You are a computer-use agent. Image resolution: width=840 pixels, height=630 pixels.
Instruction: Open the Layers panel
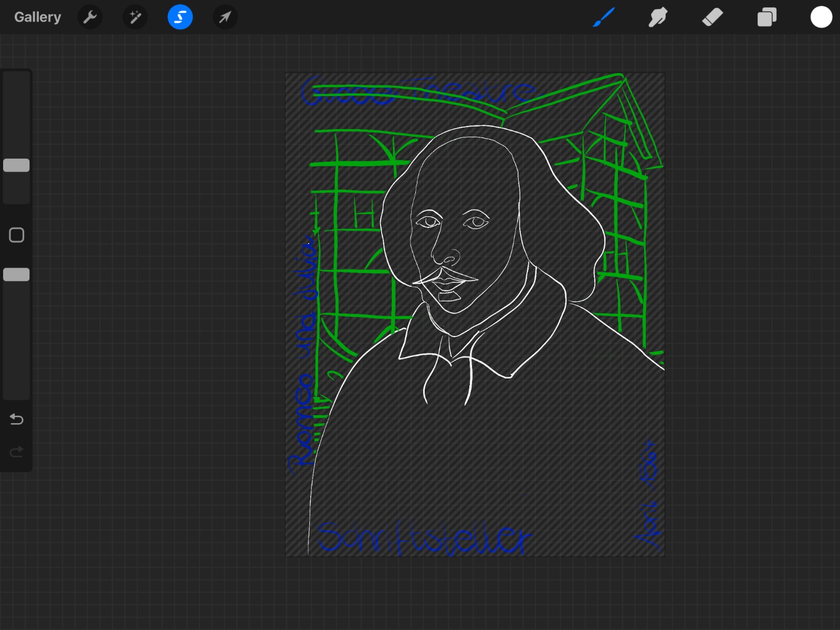[x=766, y=17]
